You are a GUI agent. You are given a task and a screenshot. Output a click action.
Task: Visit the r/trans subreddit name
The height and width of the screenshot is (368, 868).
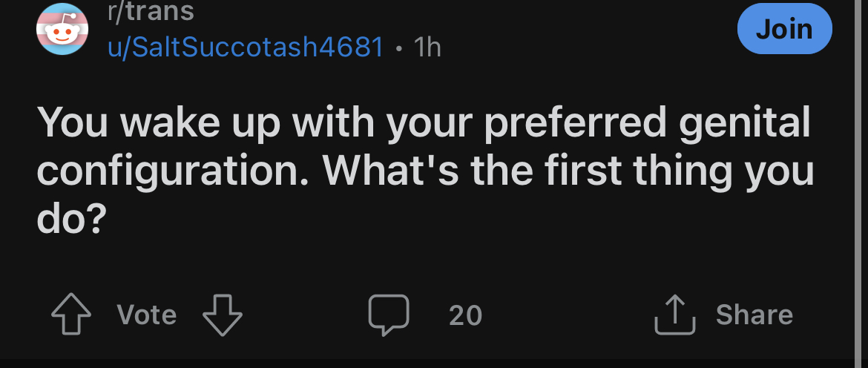tap(151, 11)
